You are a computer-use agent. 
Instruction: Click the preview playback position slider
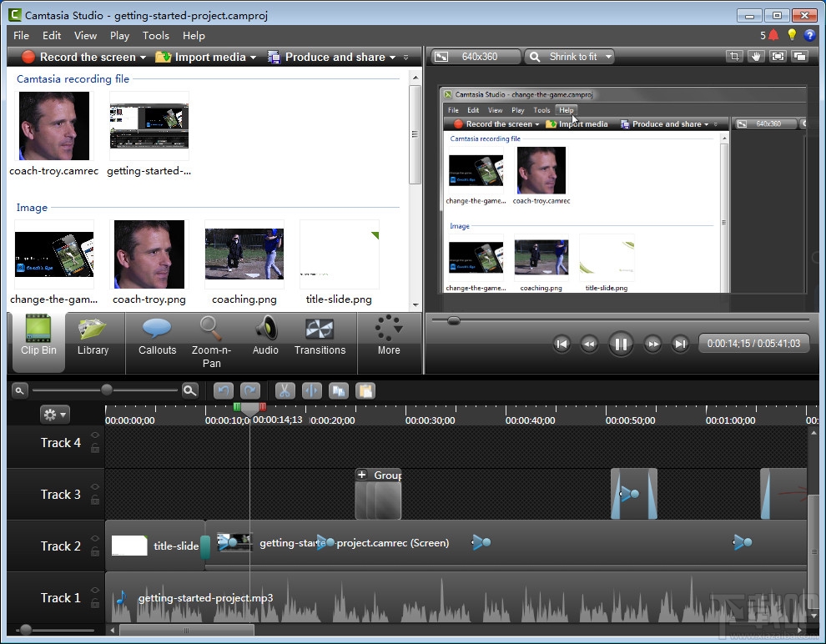(453, 320)
